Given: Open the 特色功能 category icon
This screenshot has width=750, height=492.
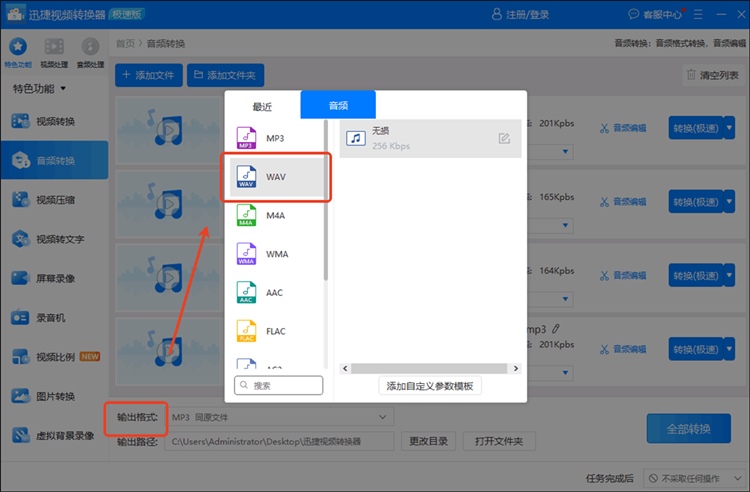Looking at the screenshot, I should [x=18, y=52].
